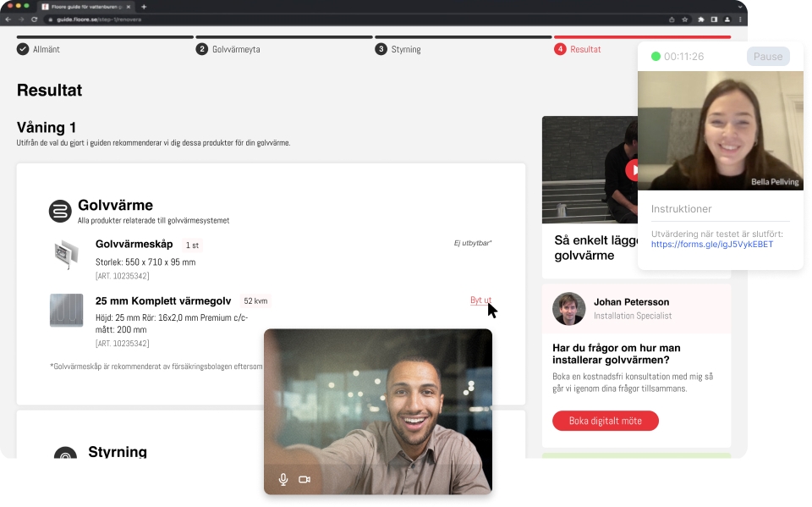Image resolution: width=812 pixels, height=507 pixels.
Task: Click the 1 st quantity badge
Action: (x=192, y=245)
